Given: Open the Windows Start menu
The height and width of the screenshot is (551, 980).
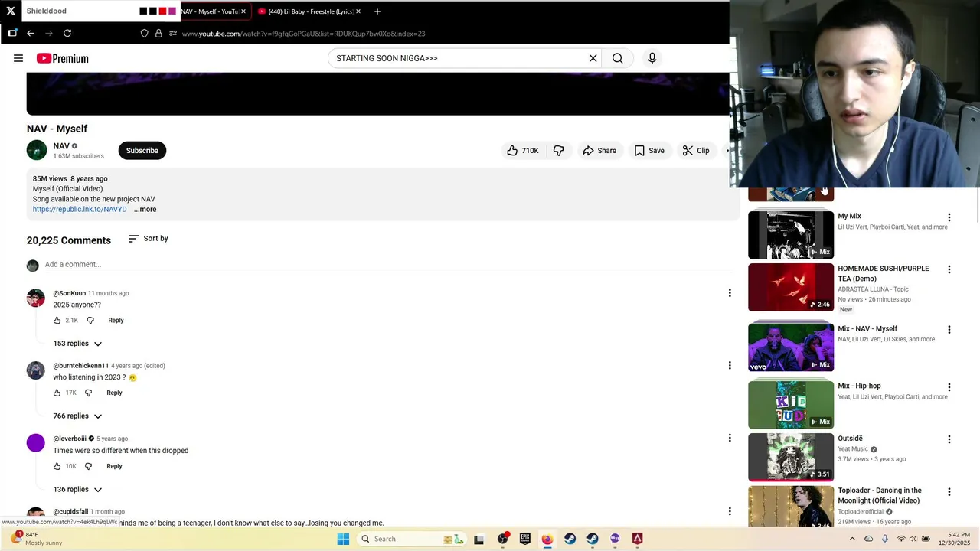Looking at the screenshot, I should click(x=343, y=539).
